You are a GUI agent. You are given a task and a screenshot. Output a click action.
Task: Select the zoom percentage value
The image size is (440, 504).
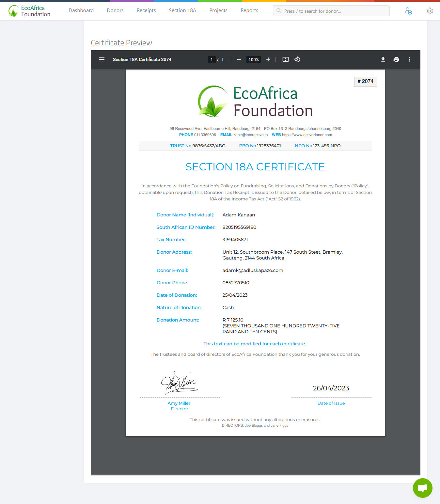(x=254, y=59)
